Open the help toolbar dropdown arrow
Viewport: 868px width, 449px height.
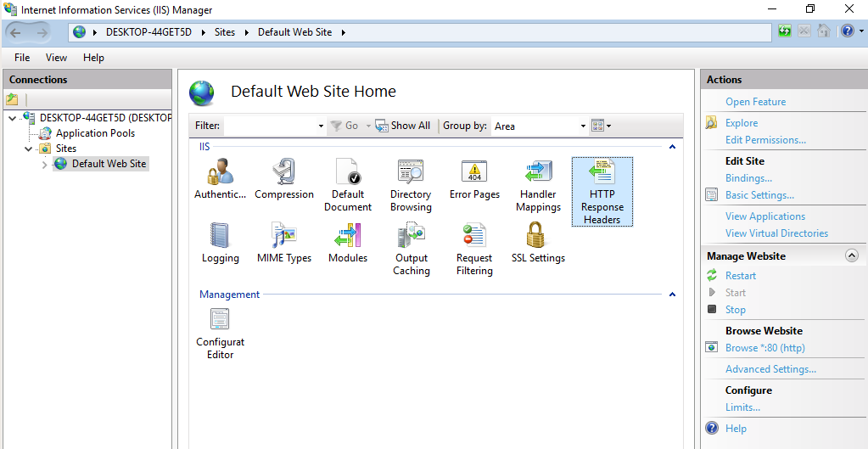(x=860, y=31)
